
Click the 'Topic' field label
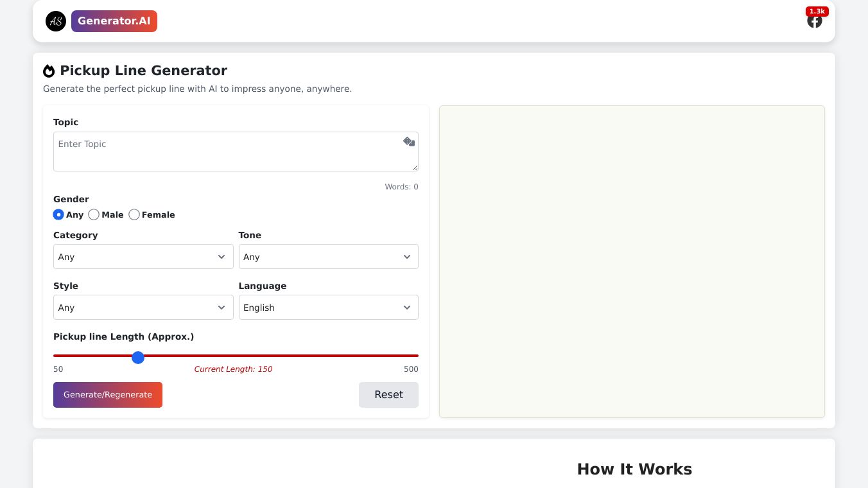[65, 122]
